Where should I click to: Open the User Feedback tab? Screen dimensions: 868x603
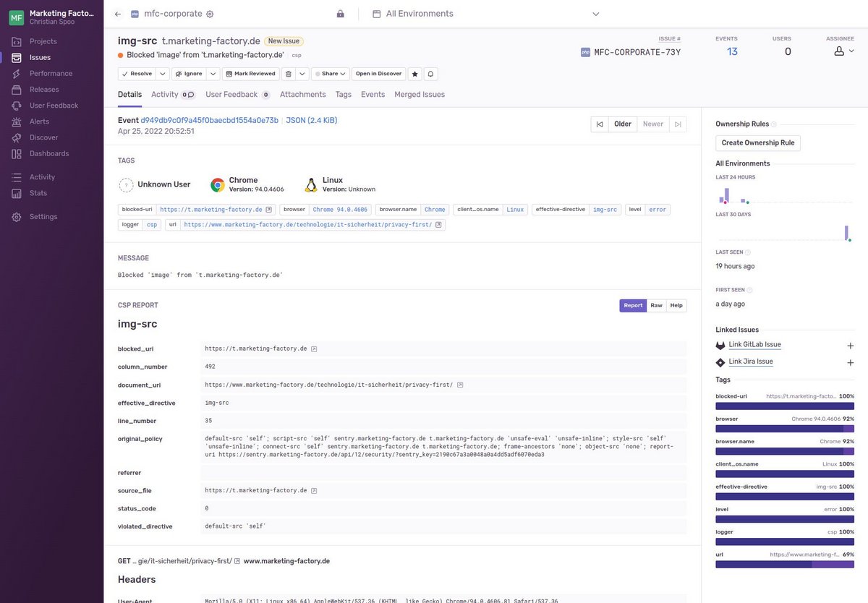[231, 95]
